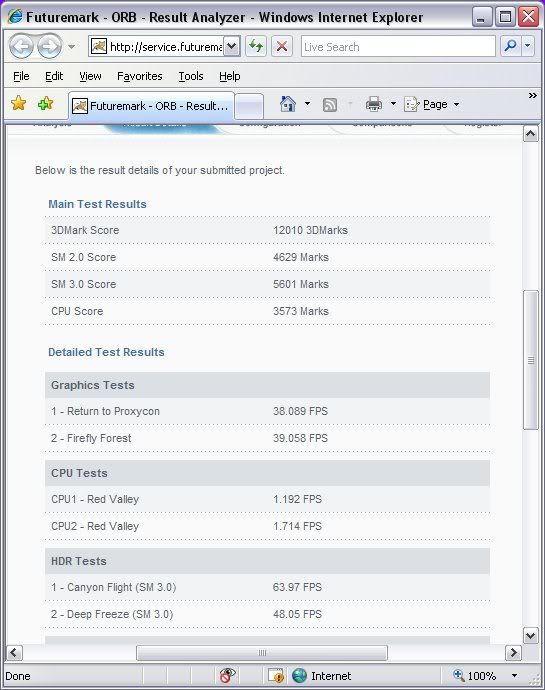This screenshot has height=690, width=545.
Task: Click the CPU1 - Red Valley row
Action: click(267, 499)
